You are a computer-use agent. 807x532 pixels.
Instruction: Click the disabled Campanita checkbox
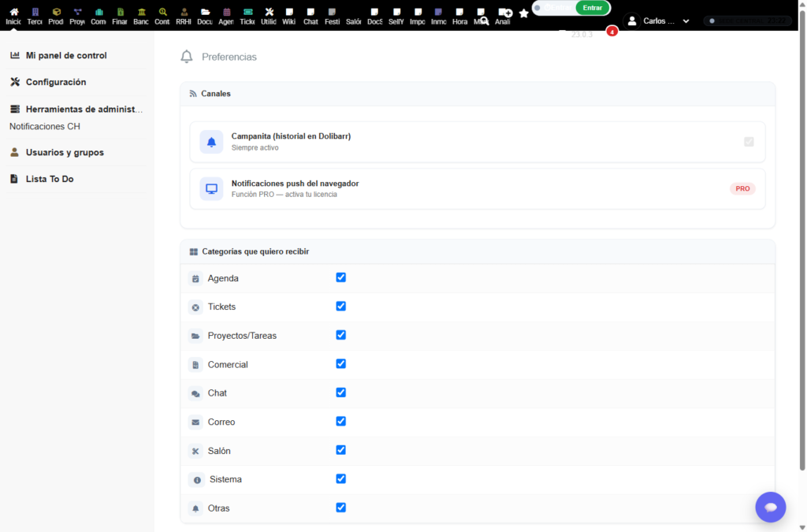[749, 142]
